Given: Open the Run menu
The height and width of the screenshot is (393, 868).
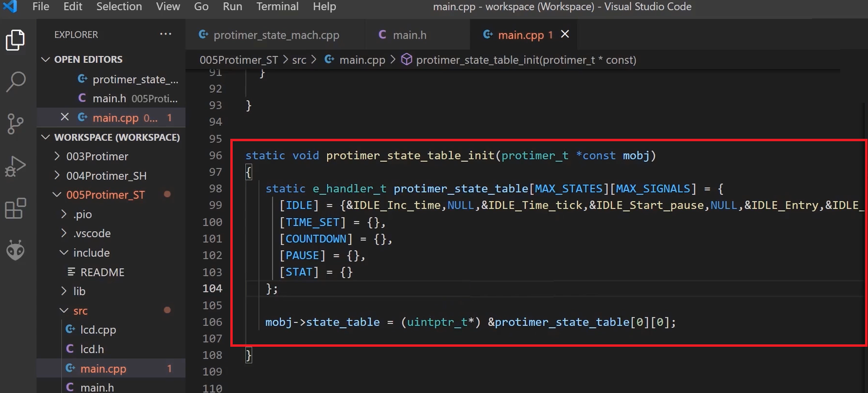Looking at the screenshot, I should click(232, 7).
